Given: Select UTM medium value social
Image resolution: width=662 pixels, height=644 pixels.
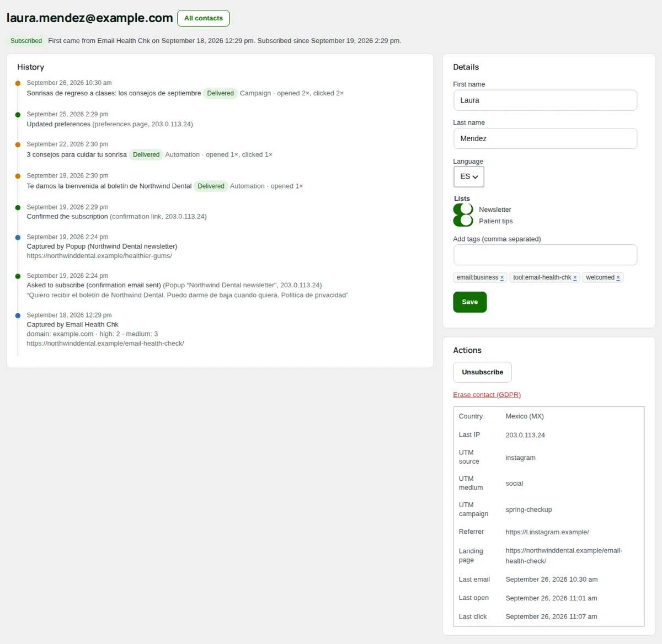Looking at the screenshot, I should [x=514, y=484].
